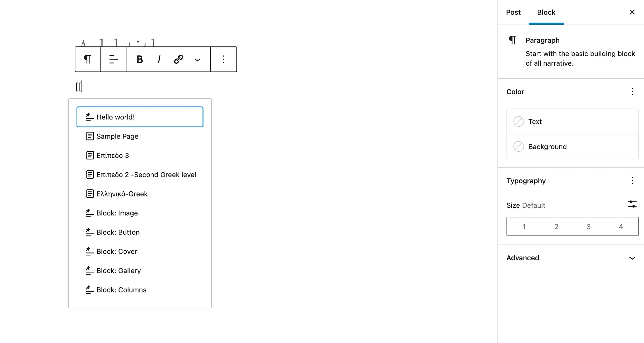644x343 pixels.
Task: Click the post icon beside Block: Image
Action: pyautogui.click(x=90, y=213)
